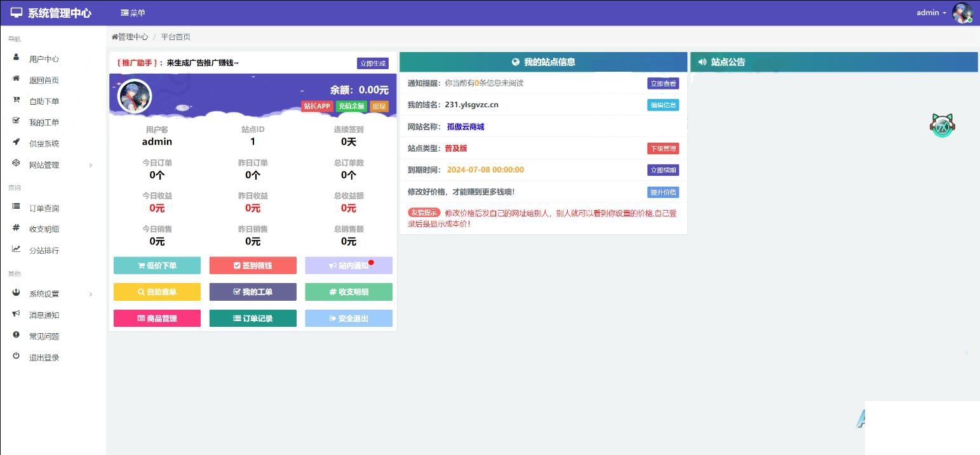
Task: Click the 用户中心 sidebar icon
Action: pos(16,57)
